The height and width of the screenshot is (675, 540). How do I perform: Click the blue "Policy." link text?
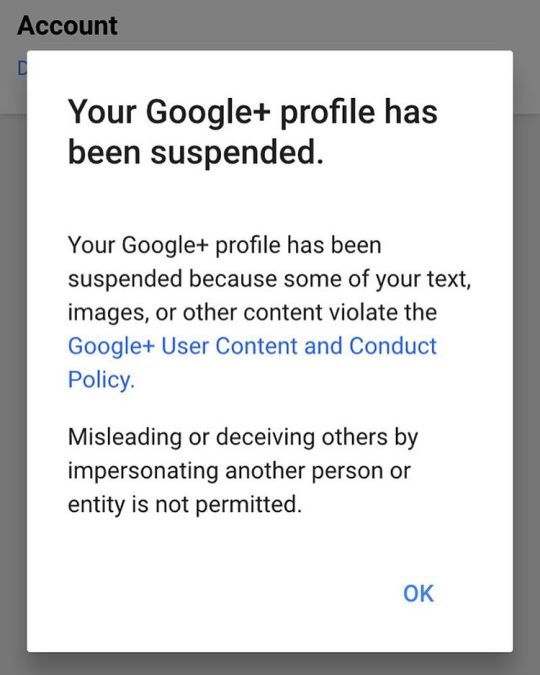tap(101, 380)
